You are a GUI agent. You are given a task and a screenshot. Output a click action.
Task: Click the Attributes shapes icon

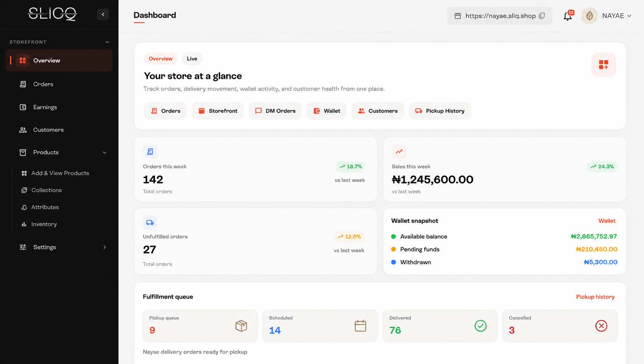tap(24, 207)
